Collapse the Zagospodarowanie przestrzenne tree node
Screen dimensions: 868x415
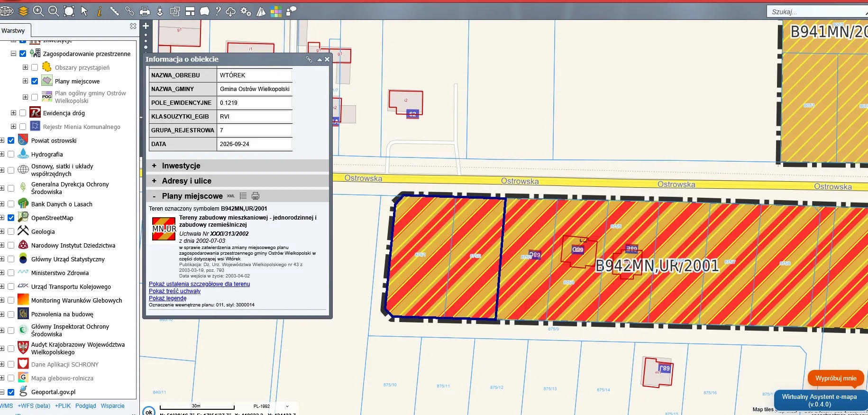14,54
